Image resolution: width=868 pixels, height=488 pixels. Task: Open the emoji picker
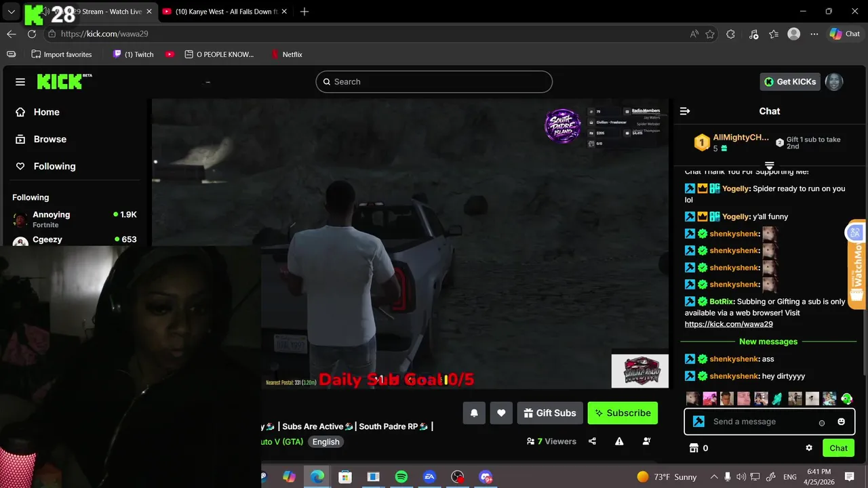tap(842, 422)
